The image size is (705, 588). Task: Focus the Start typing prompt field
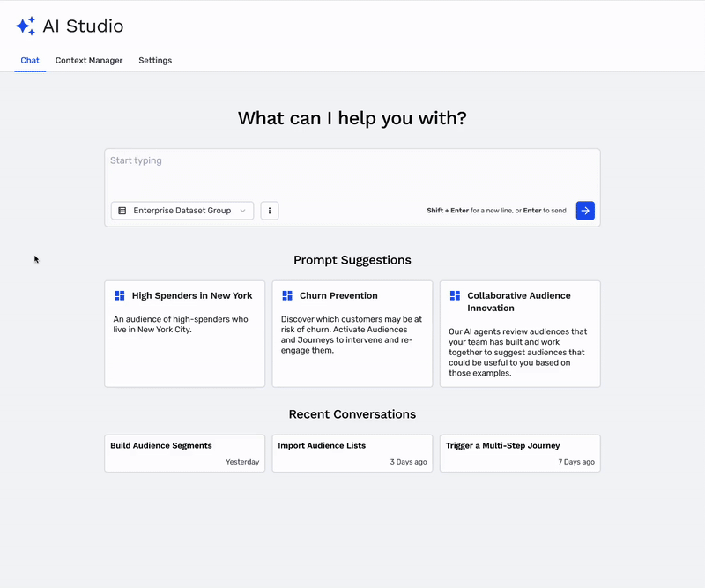pyautogui.click(x=352, y=172)
